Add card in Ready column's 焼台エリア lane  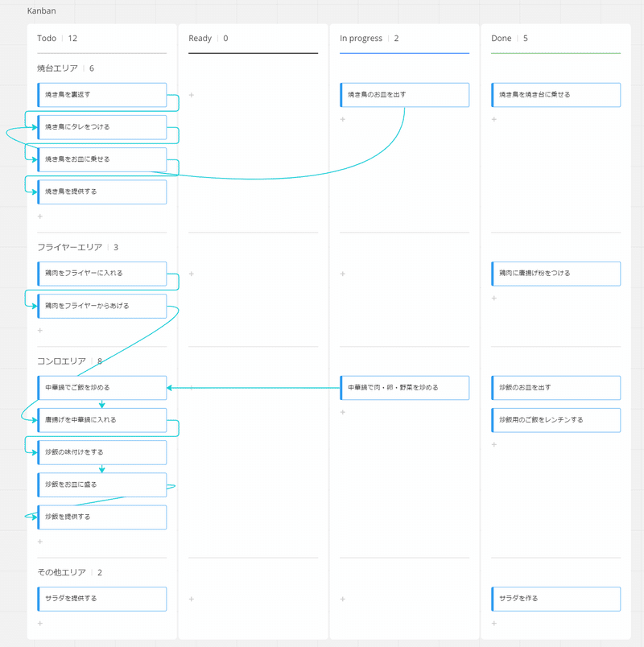(192, 95)
